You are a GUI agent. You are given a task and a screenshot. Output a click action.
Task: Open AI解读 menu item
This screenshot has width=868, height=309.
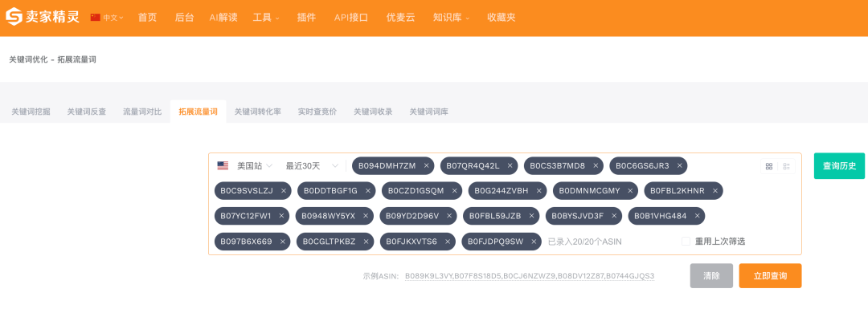(223, 18)
